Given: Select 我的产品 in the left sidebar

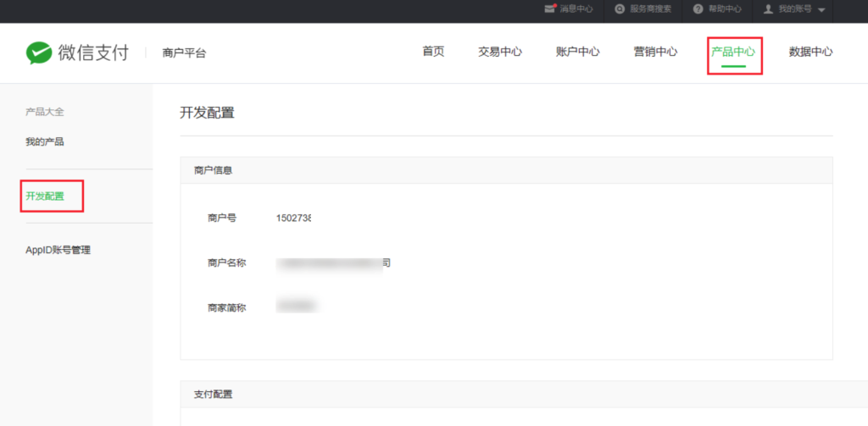Looking at the screenshot, I should (45, 141).
